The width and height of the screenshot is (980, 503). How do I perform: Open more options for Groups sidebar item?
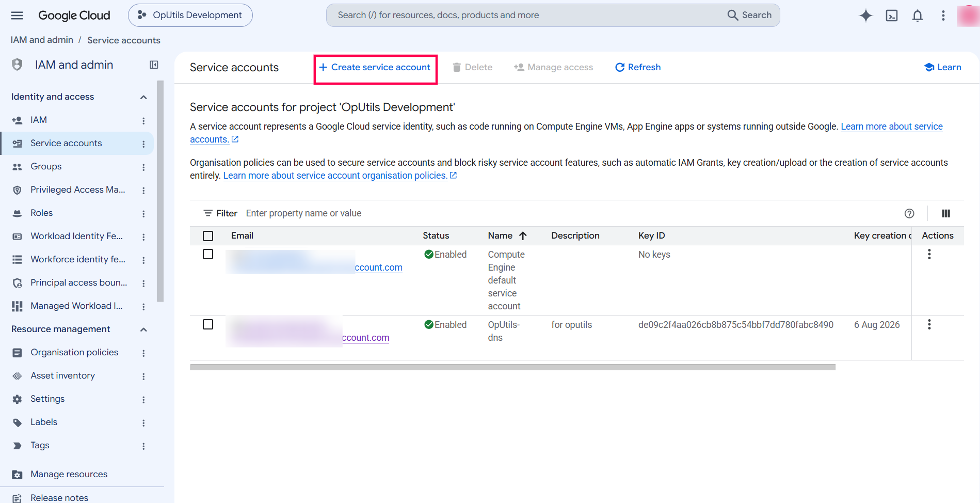[143, 167]
